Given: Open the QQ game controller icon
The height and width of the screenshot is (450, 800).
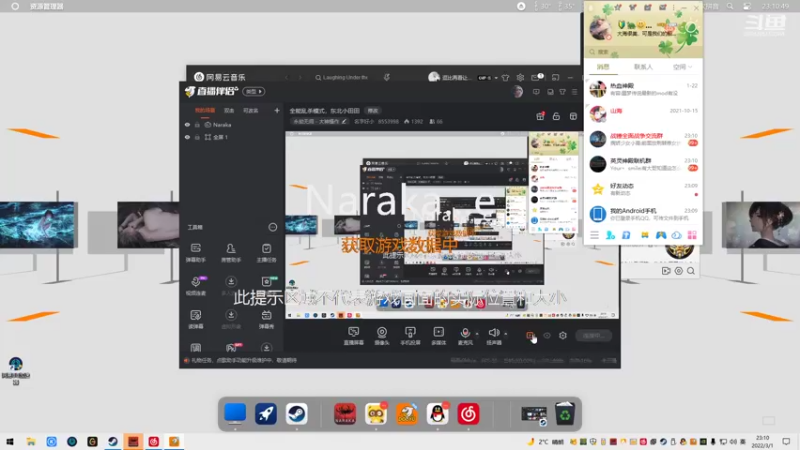Looking at the screenshot, I should (661, 235).
